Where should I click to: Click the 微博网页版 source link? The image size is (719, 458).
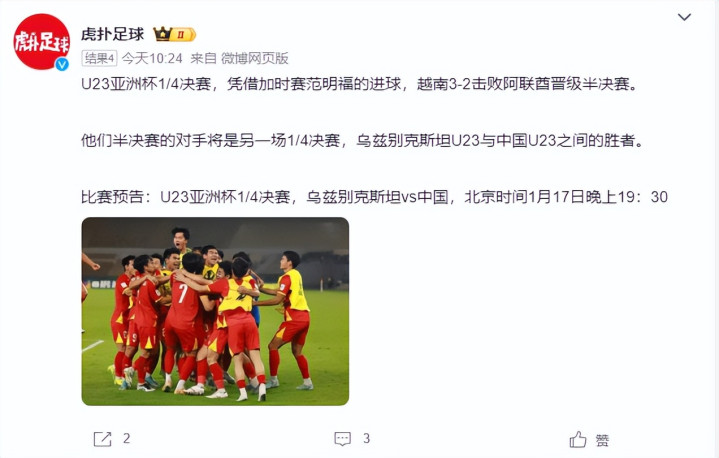[x=254, y=58]
